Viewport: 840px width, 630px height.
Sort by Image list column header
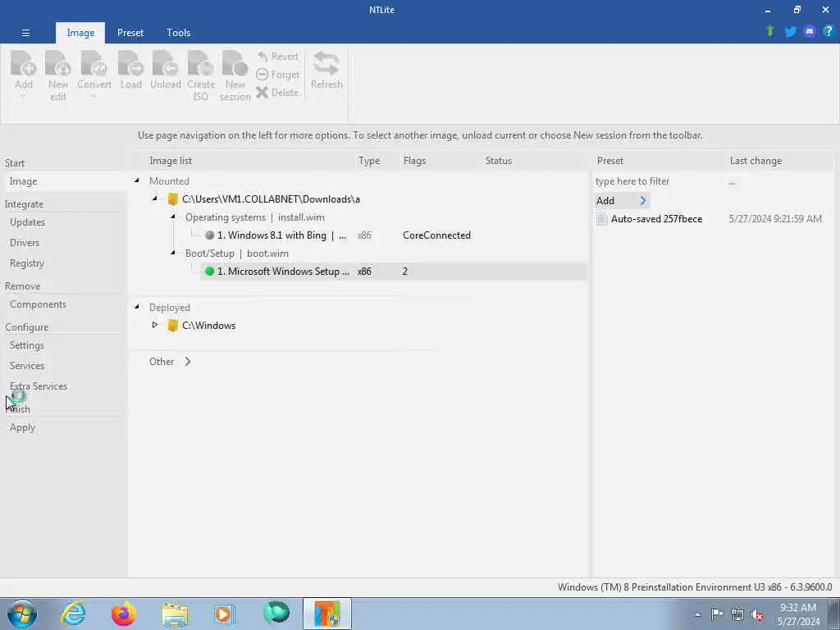(x=171, y=161)
